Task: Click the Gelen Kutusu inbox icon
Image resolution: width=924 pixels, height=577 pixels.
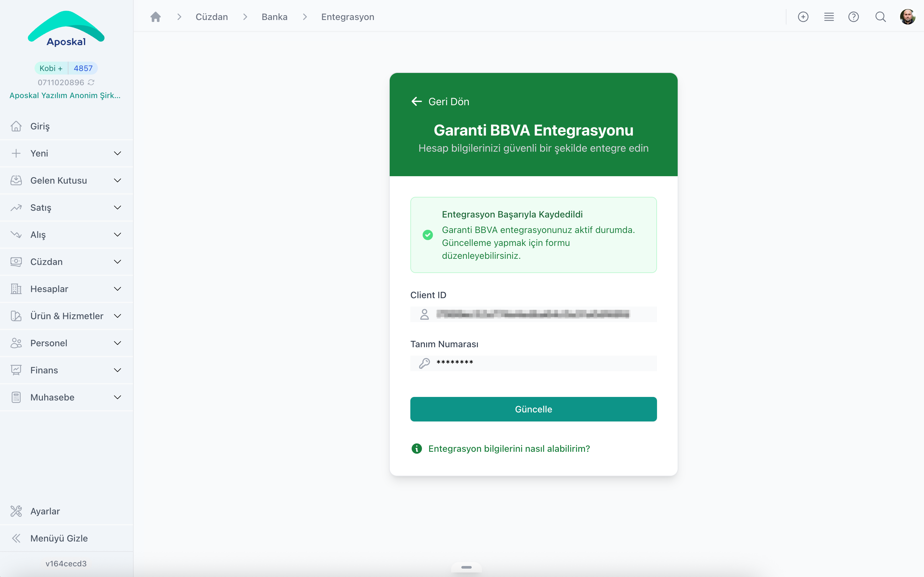Action: pyautogui.click(x=16, y=180)
